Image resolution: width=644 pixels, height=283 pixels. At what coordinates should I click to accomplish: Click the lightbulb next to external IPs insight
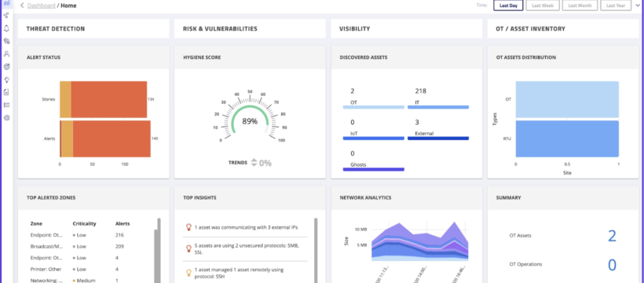189,227
